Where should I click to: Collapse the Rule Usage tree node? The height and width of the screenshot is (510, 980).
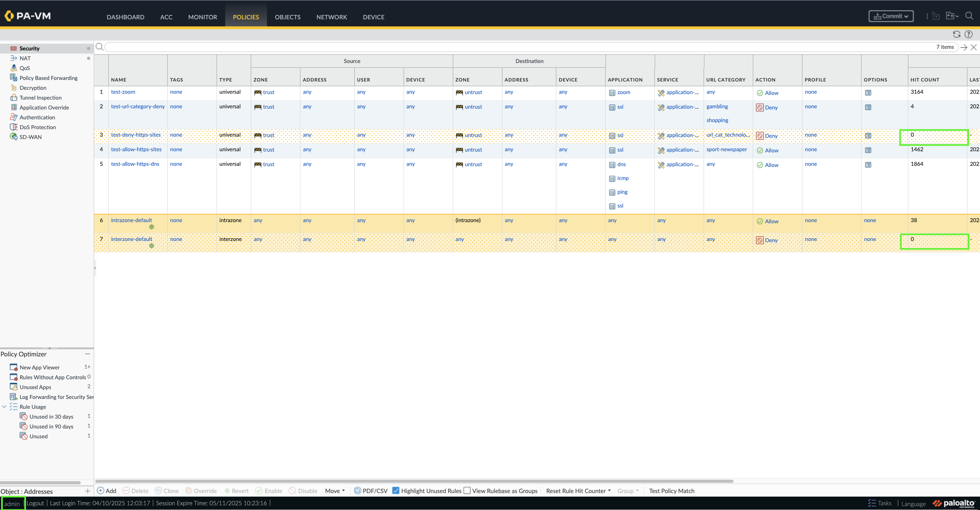(4, 407)
